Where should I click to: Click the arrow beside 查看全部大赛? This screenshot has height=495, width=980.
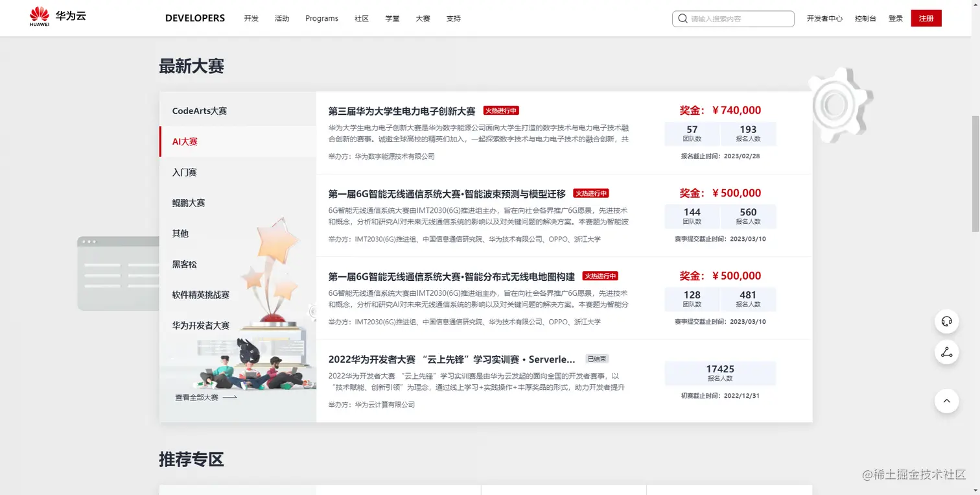(x=229, y=398)
